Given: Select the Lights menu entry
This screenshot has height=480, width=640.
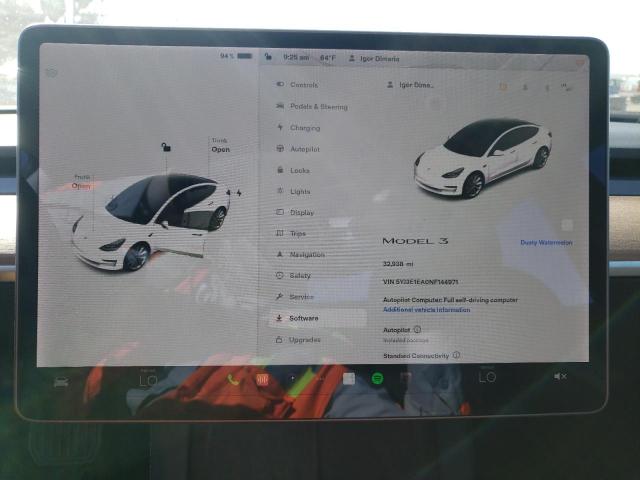Looking at the screenshot, I should coord(293,191).
